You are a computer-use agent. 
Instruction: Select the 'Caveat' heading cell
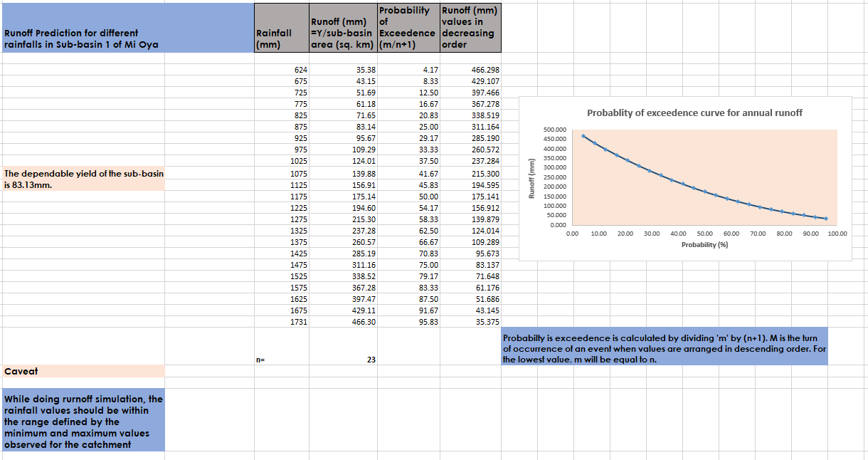coord(83,371)
